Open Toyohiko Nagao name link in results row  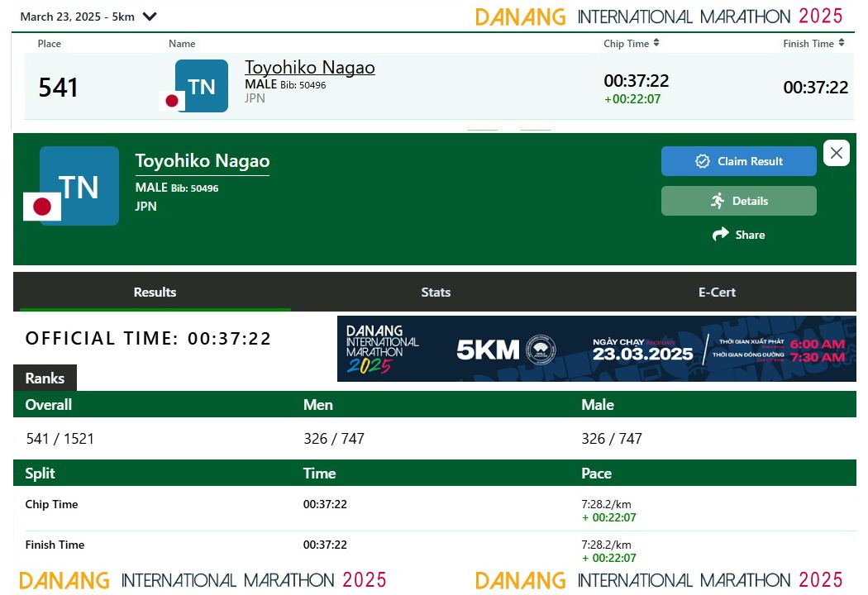coord(309,68)
